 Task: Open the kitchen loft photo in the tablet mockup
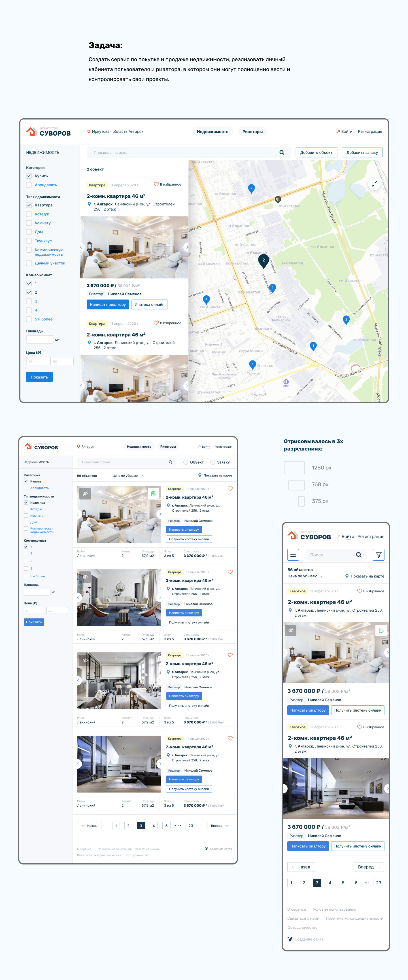click(119, 681)
